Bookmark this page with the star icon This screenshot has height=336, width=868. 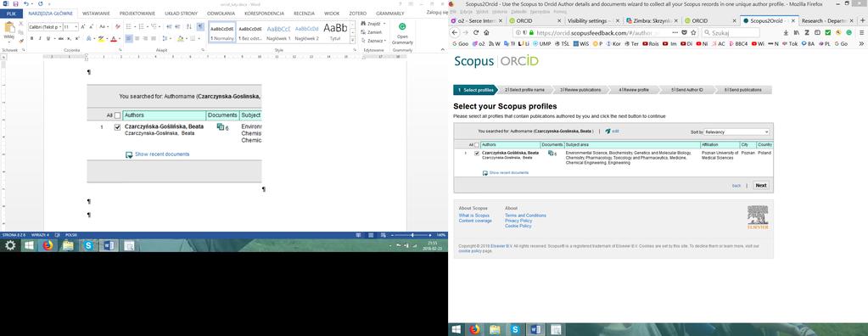point(693,32)
